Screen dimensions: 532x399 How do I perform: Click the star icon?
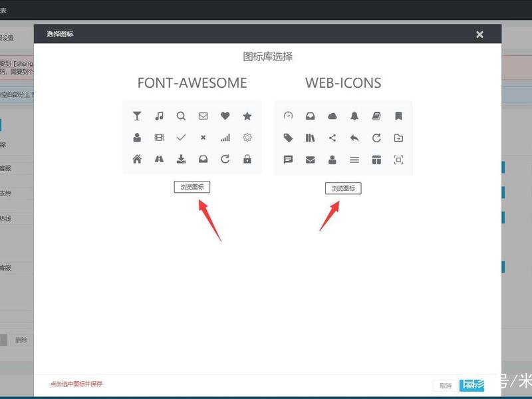(247, 116)
